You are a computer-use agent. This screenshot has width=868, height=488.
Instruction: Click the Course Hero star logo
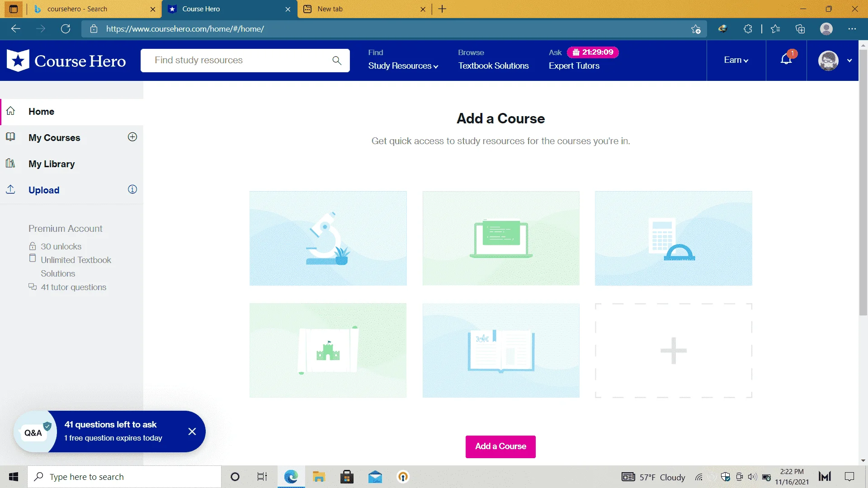[x=18, y=61]
